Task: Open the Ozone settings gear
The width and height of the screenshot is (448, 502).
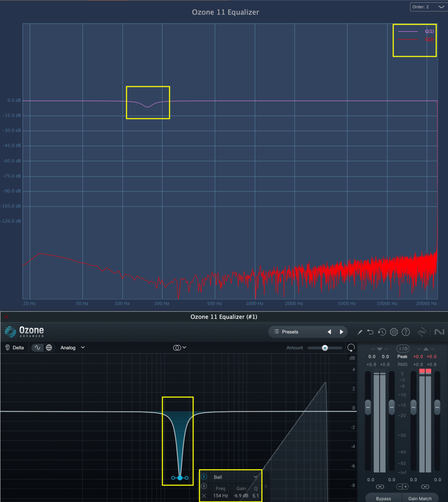Action: click(393, 332)
